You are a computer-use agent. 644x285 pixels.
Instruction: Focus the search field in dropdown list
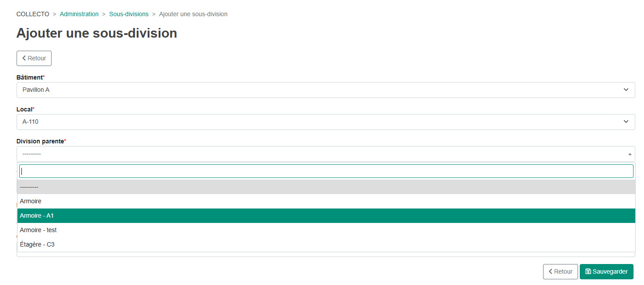tap(326, 171)
